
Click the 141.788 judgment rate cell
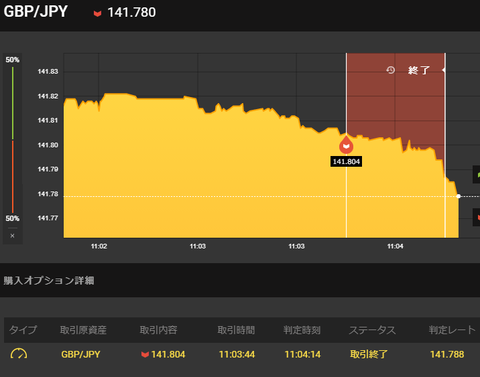[x=447, y=354]
